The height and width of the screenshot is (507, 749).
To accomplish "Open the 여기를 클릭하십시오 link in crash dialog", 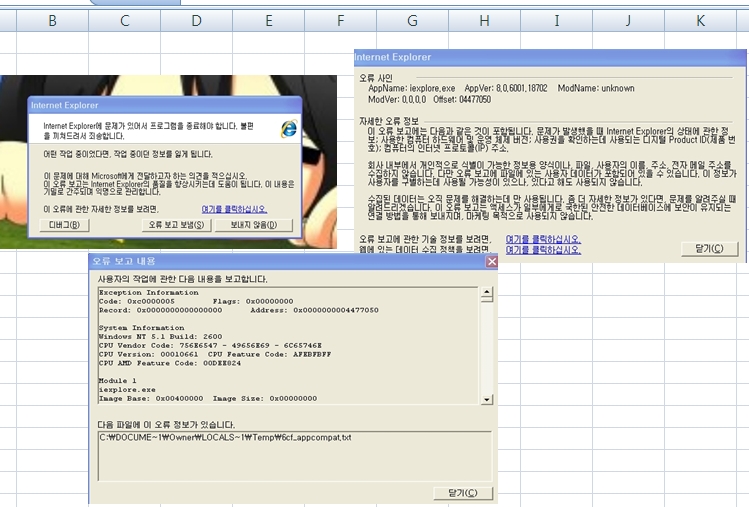I will (234, 209).
